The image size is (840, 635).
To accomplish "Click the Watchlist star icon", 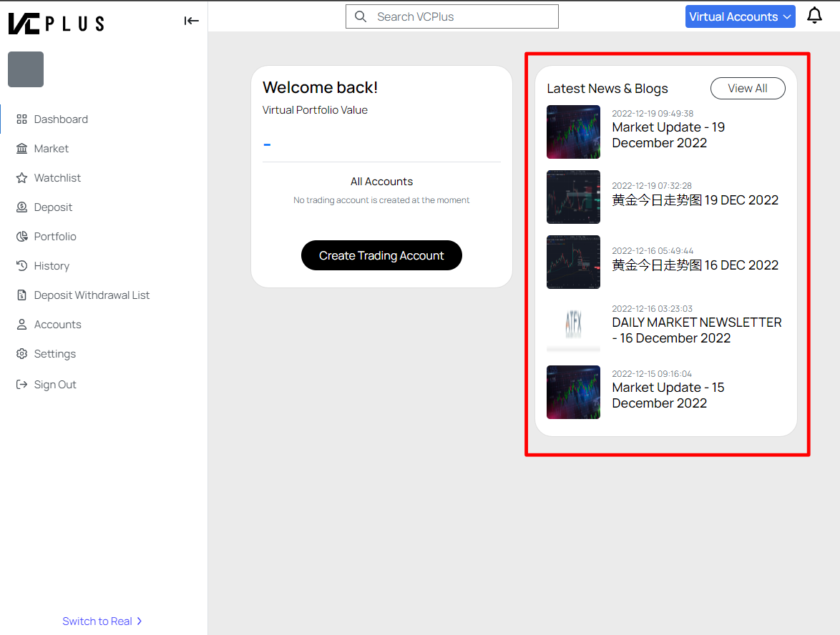I will pyautogui.click(x=21, y=178).
